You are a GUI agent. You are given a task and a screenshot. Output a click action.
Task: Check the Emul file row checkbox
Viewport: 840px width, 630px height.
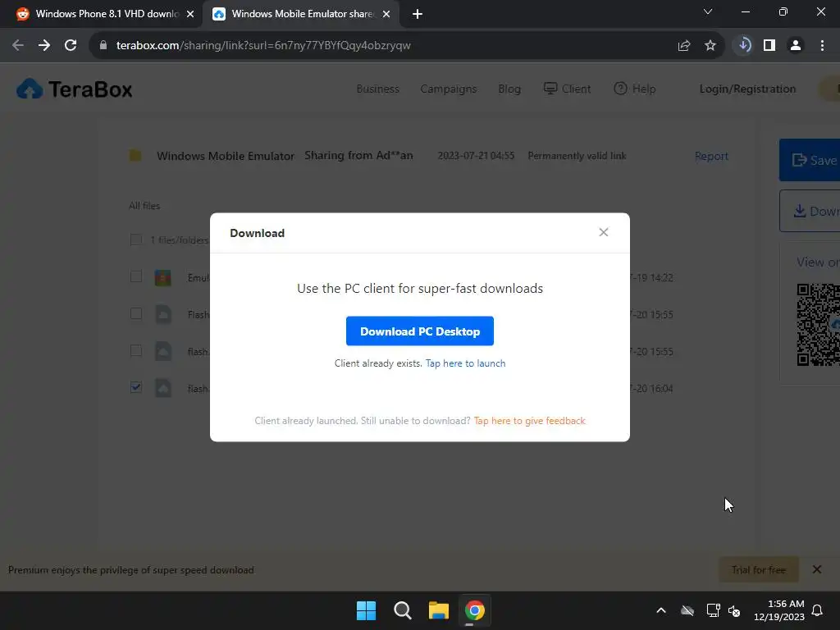coord(136,276)
